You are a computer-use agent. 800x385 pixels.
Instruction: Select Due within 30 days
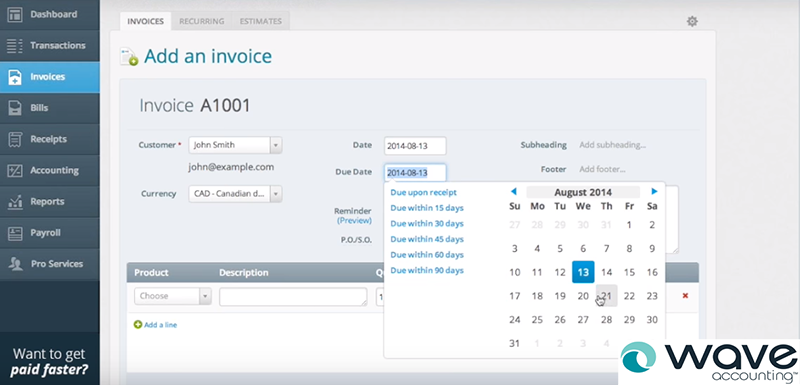[427, 223]
